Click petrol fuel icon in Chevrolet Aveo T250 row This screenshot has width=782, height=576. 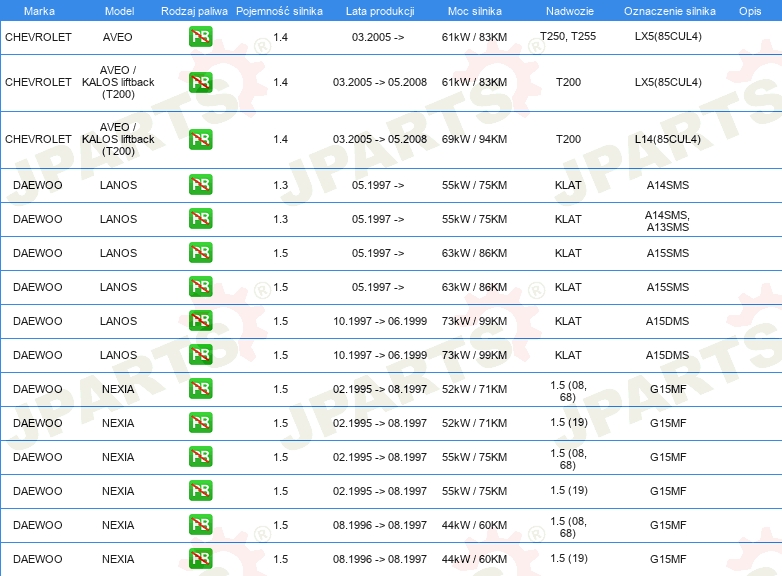pyautogui.click(x=200, y=37)
